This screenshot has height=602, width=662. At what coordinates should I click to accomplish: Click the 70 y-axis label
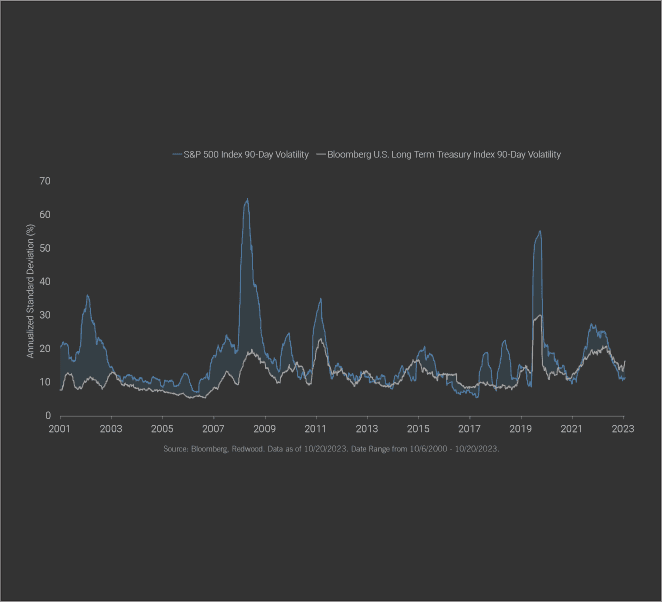[45, 181]
